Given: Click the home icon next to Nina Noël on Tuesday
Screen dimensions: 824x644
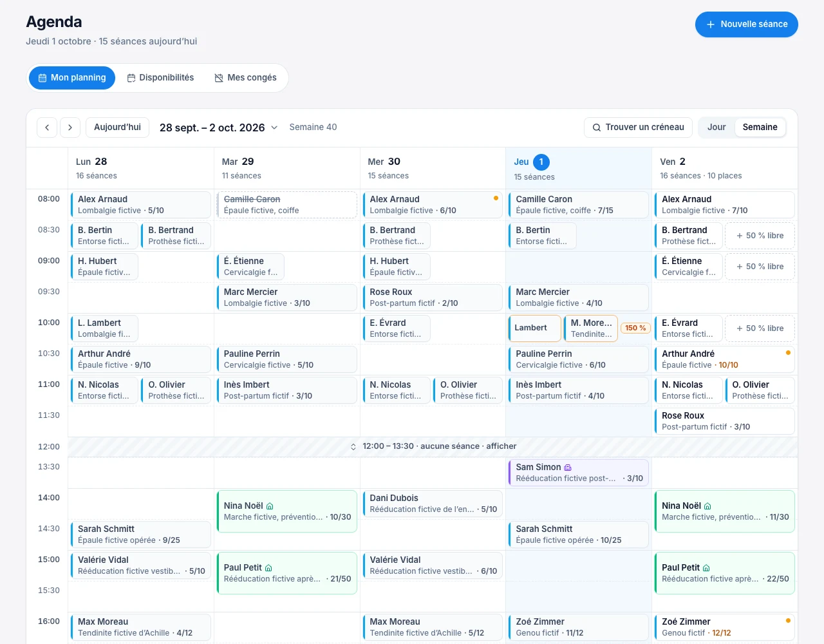Looking at the screenshot, I should tap(270, 506).
